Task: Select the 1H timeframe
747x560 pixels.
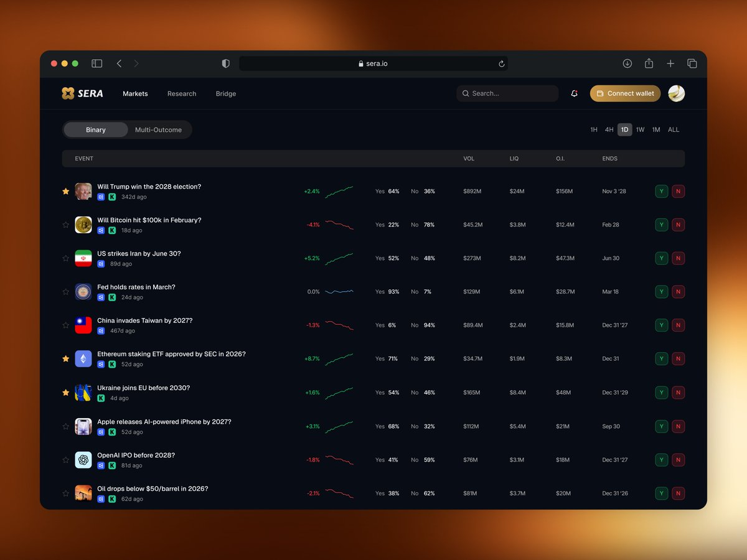Action: pos(594,130)
